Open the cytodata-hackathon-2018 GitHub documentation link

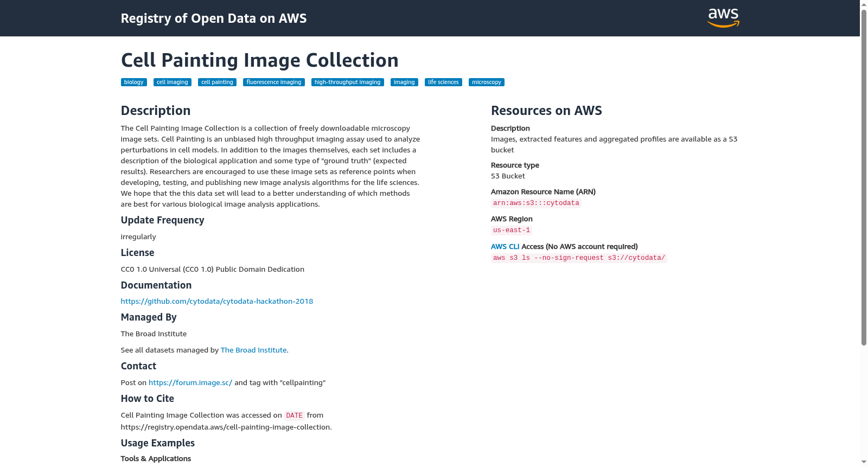[x=217, y=301]
